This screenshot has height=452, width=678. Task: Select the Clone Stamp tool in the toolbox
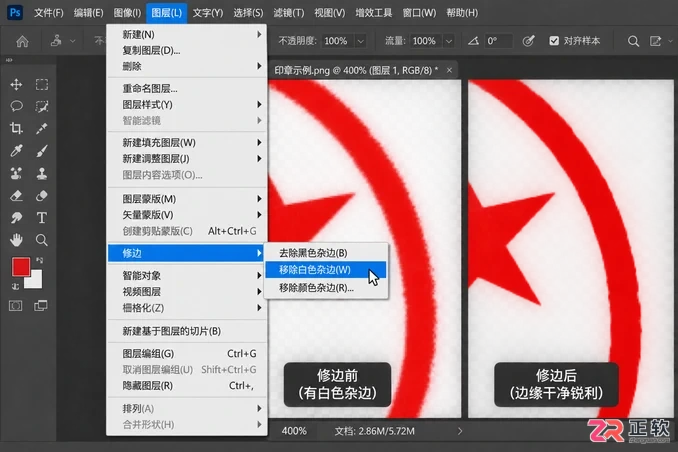point(42,173)
